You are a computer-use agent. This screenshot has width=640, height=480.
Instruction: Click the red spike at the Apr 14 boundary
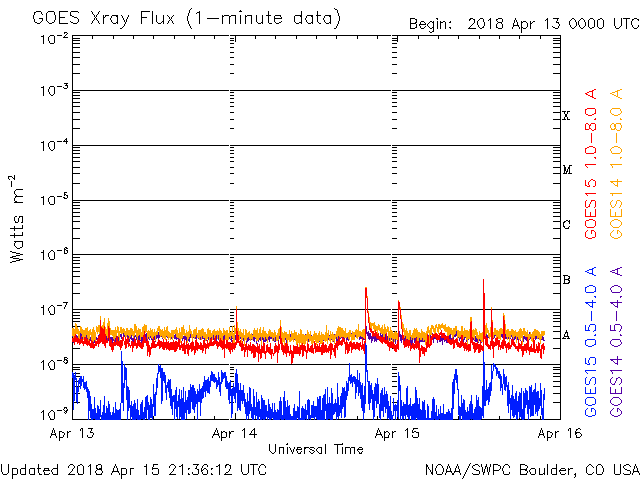pos(236,309)
